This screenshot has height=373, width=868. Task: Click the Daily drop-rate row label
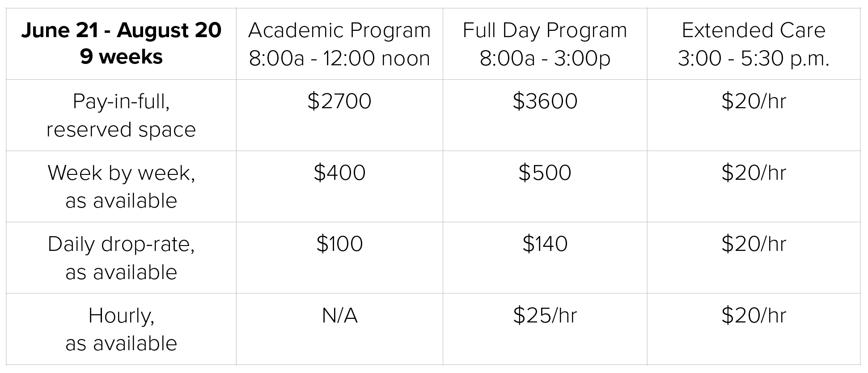tap(121, 258)
